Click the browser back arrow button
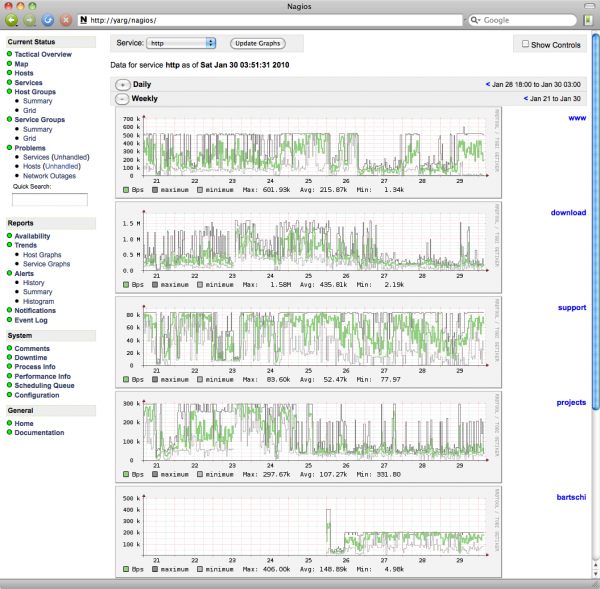 pyautogui.click(x=12, y=19)
